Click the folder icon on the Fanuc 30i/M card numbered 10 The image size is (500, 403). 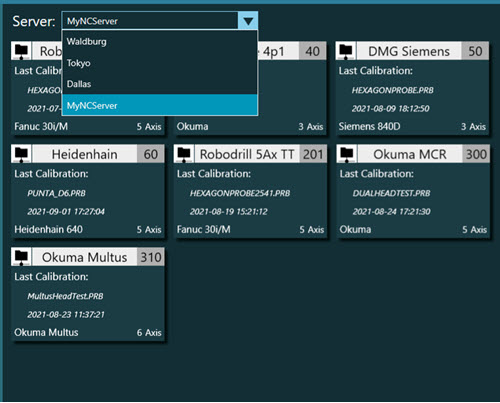point(21,51)
